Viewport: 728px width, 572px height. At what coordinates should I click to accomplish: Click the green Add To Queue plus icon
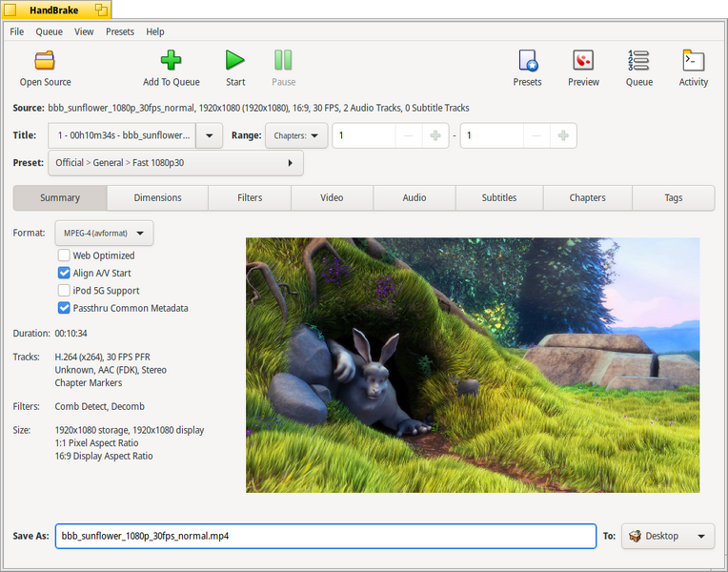coord(171,60)
